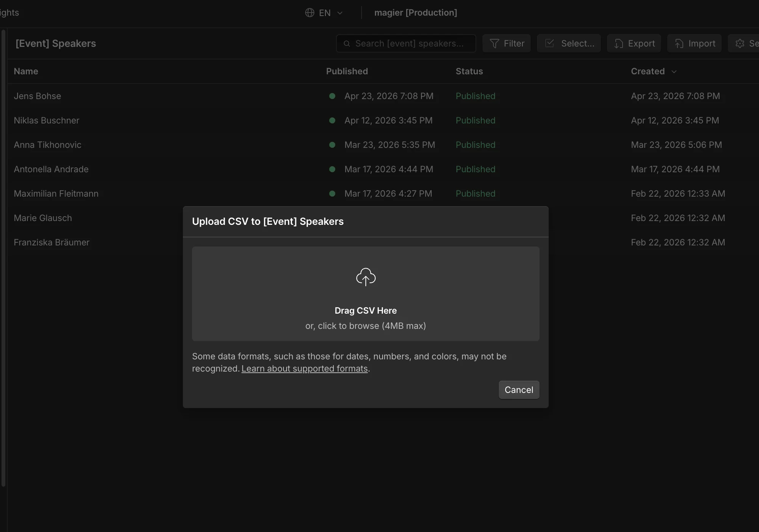Screen dimensions: 759x532
Task: Click green status dot for Anna Tikhonovic
Action: point(332,145)
